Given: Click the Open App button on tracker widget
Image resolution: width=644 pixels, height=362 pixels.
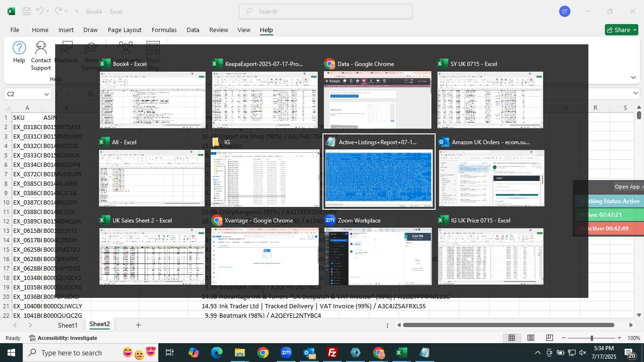Looking at the screenshot, I should coord(628,187).
